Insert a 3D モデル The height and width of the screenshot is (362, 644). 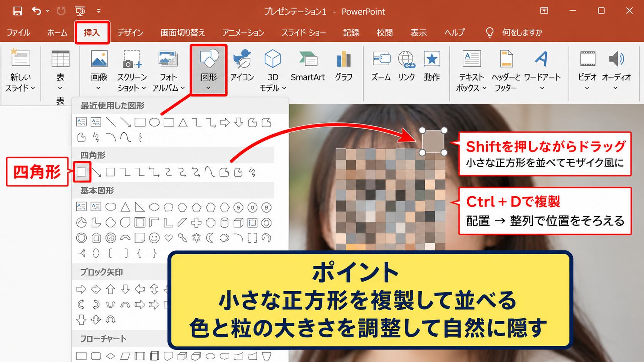click(273, 71)
